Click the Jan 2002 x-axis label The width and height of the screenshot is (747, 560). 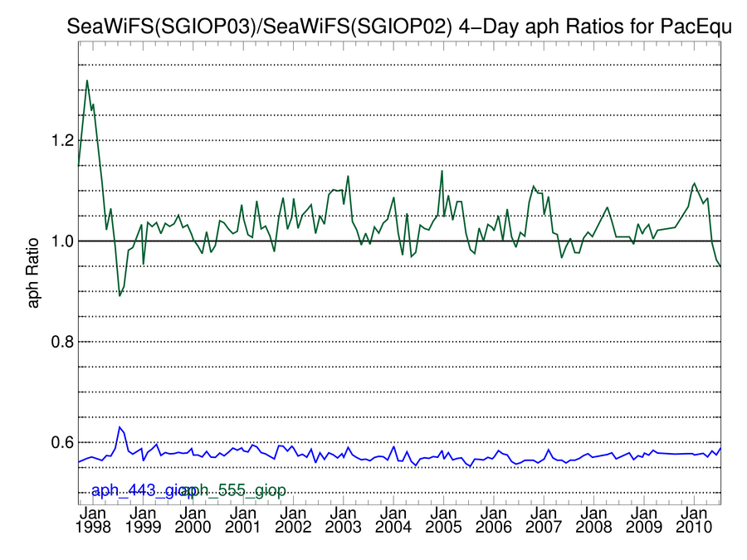click(293, 520)
